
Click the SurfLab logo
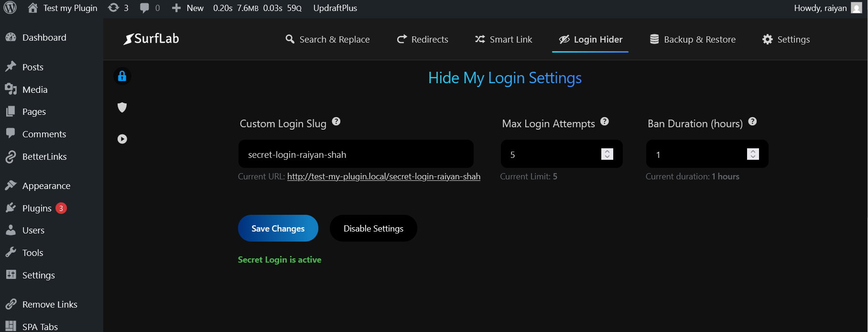(x=151, y=39)
